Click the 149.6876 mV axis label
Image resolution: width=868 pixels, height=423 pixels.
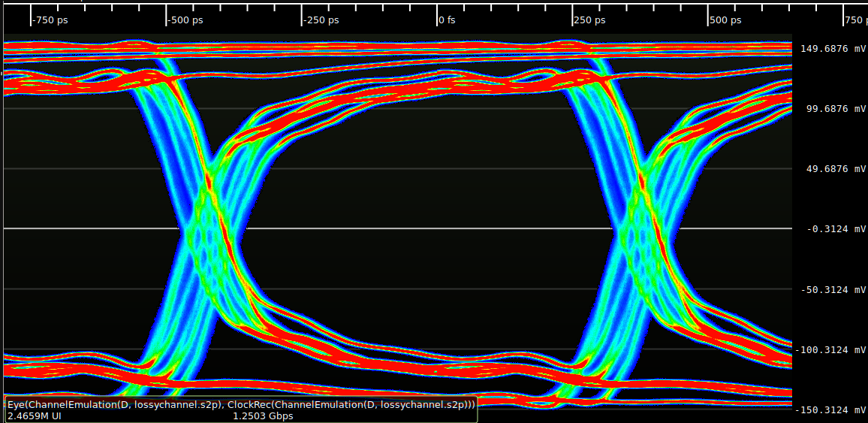point(833,49)
